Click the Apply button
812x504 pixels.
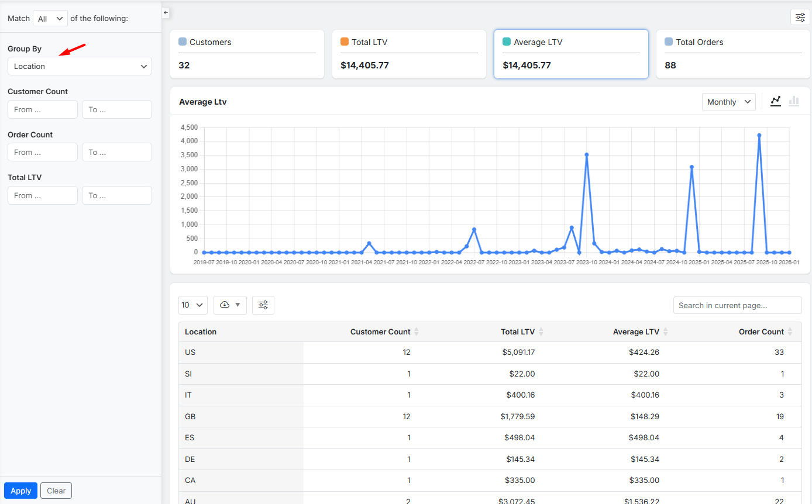point(20,491)
